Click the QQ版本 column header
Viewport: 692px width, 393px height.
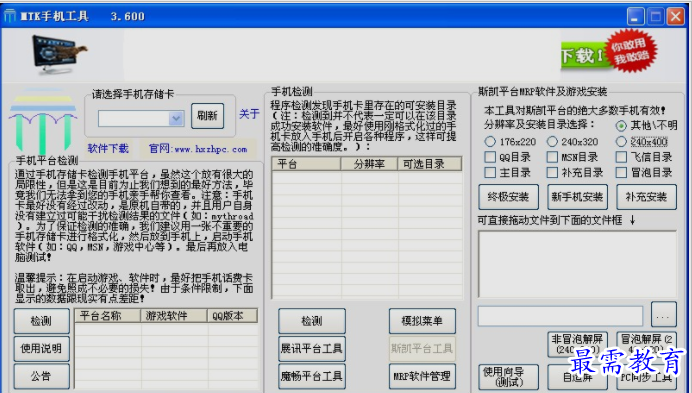tap(232, 316)
